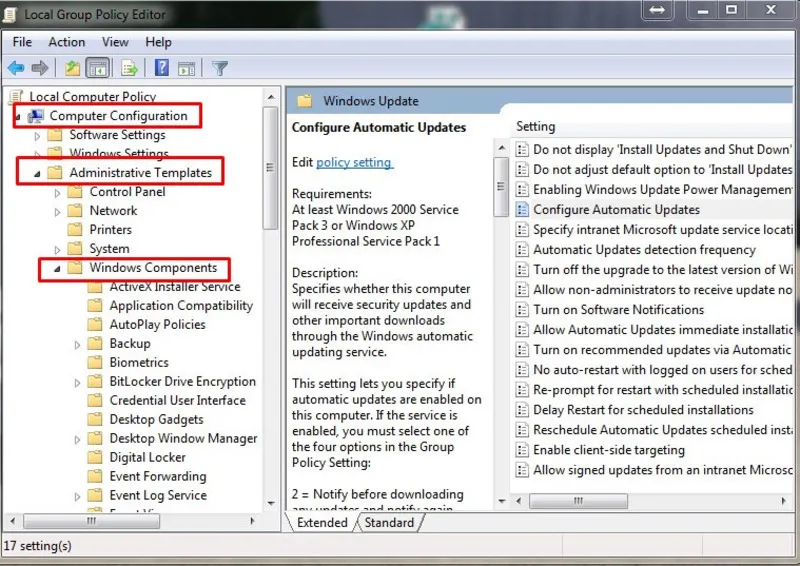Click the Digital Locker folder icon

95,457
